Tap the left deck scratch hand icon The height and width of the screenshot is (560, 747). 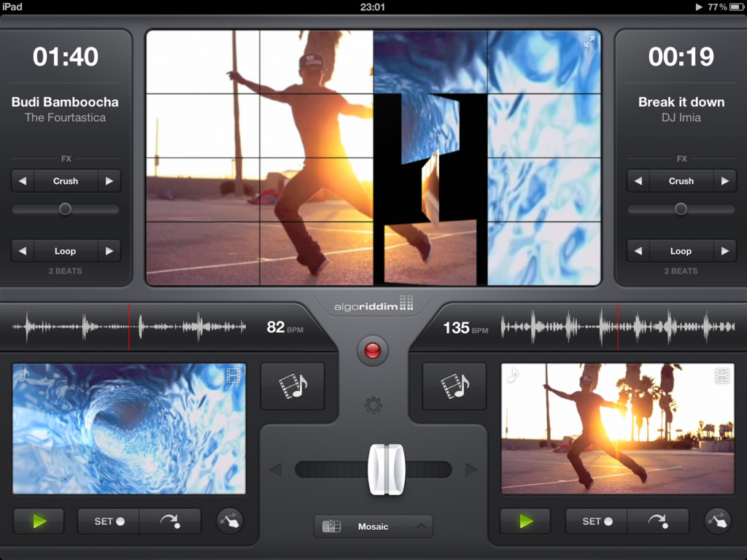click(x=230, y=521)
